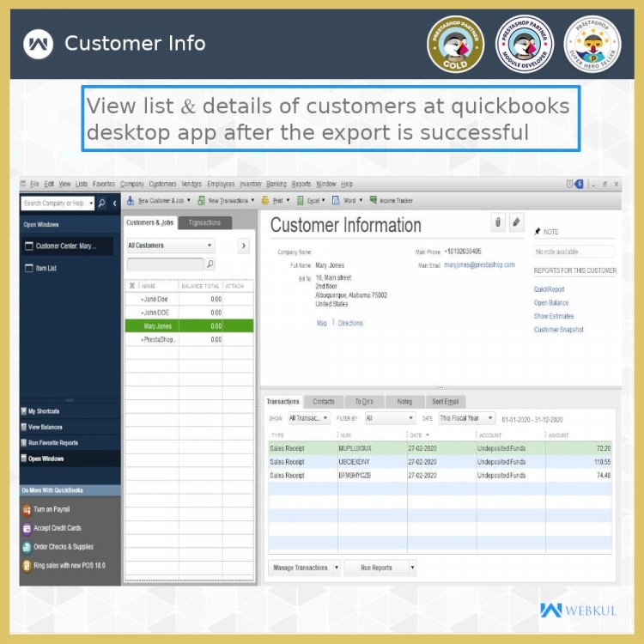Click the Word document icon

click(x=336, y=200)
